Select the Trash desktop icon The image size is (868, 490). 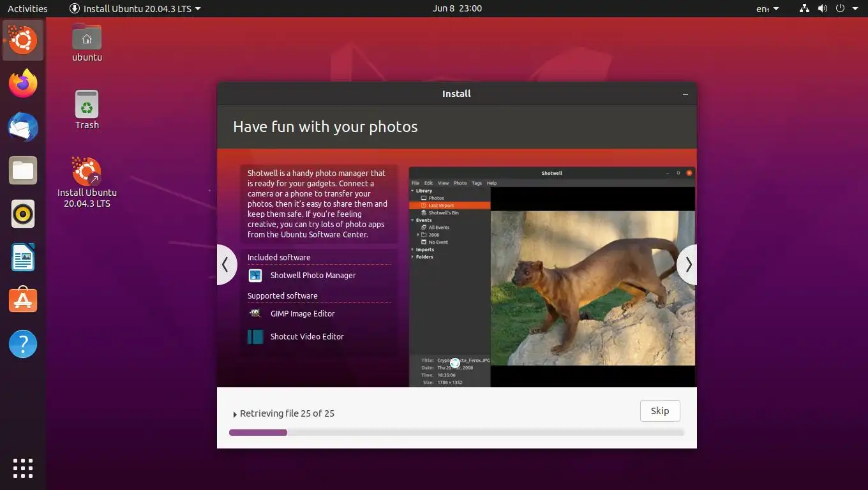87,110
